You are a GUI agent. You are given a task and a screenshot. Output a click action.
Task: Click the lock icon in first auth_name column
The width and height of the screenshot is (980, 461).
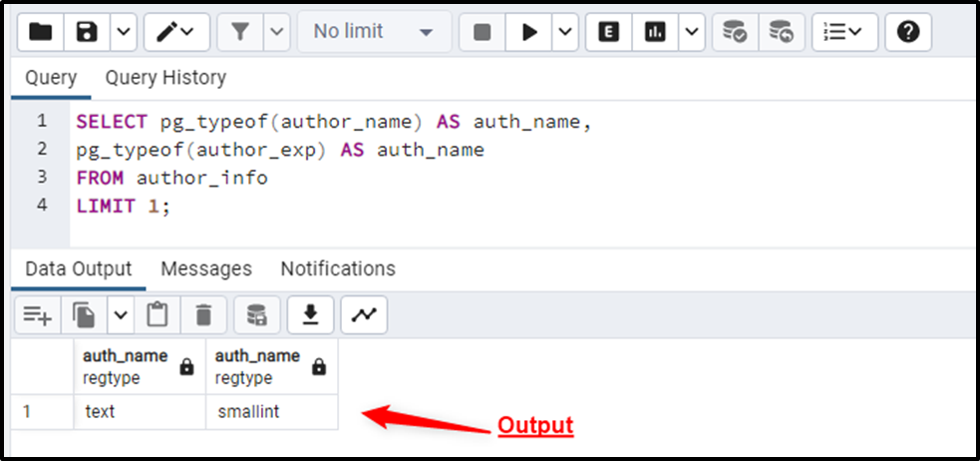[186, 367]
